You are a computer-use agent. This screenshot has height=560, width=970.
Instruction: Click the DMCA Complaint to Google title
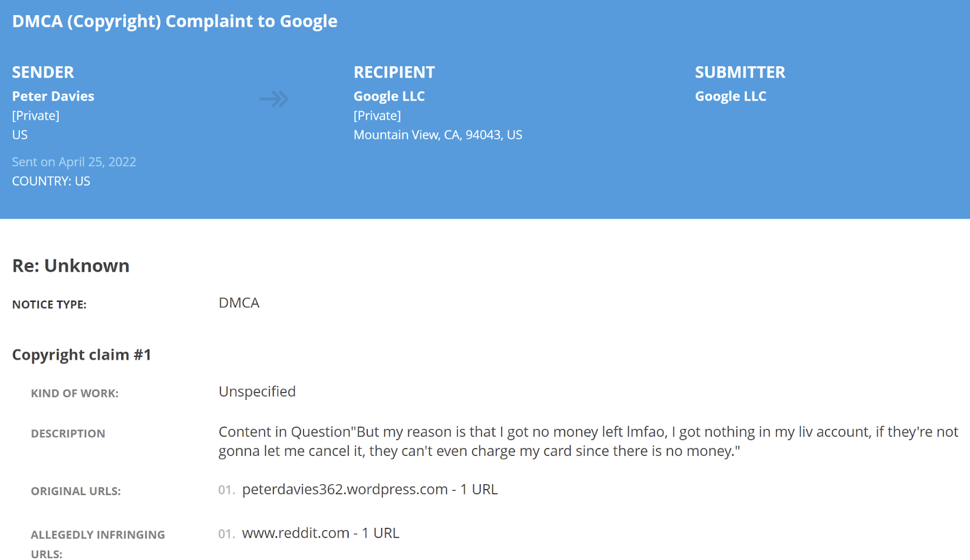click(175, 21)
